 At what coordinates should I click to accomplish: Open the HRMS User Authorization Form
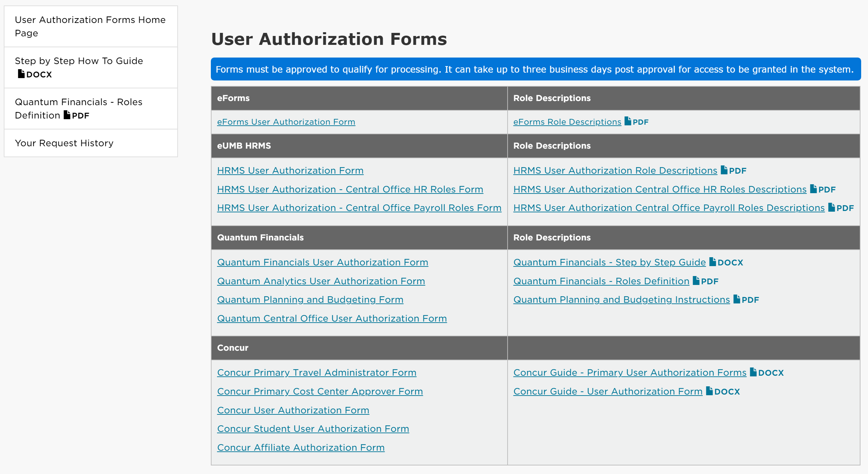(x=290, y=170)
